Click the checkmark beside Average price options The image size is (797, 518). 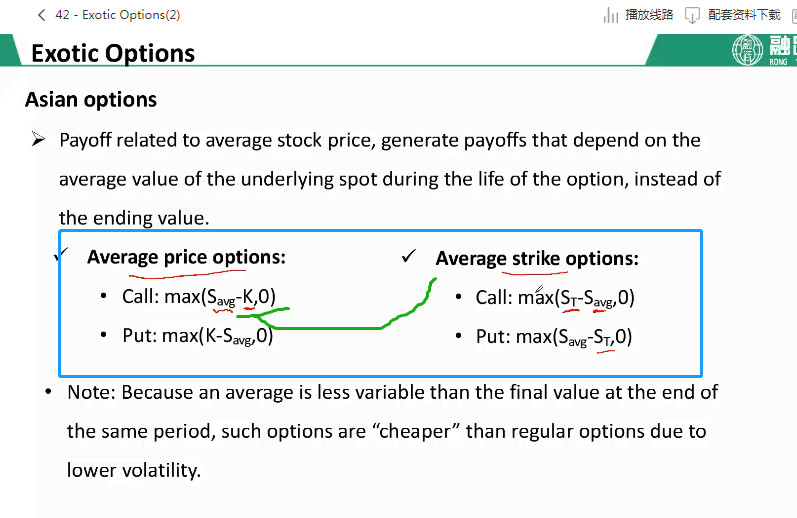[x=61, y=258]
